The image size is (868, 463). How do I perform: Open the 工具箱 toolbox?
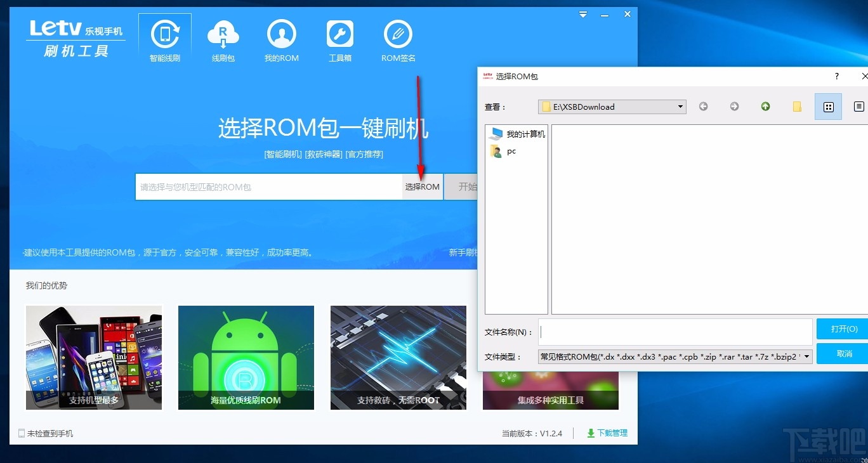tap(340, 38)
